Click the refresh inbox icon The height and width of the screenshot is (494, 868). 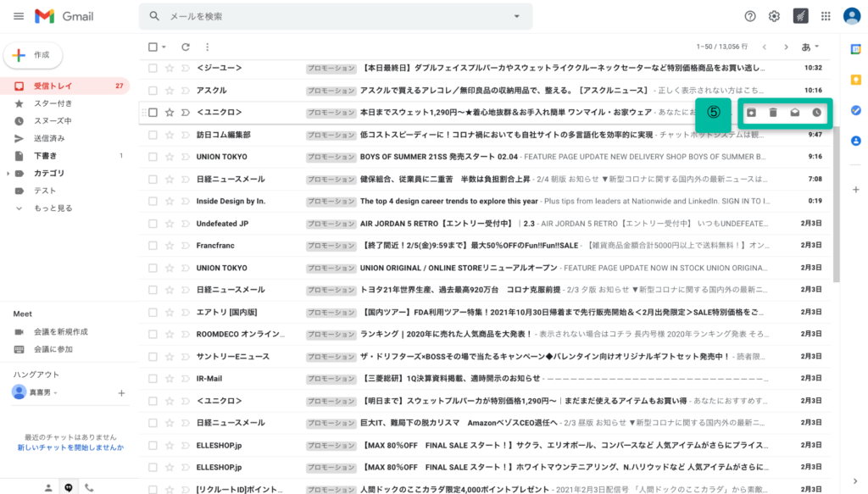click(186, 47)
